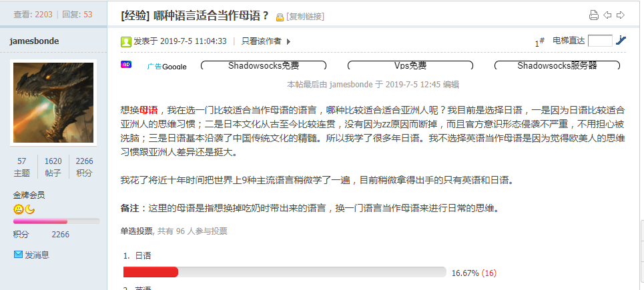Open the Vps免费 ad link
The width and height of the screenshot is (644, 290).
tap(410, 65)
